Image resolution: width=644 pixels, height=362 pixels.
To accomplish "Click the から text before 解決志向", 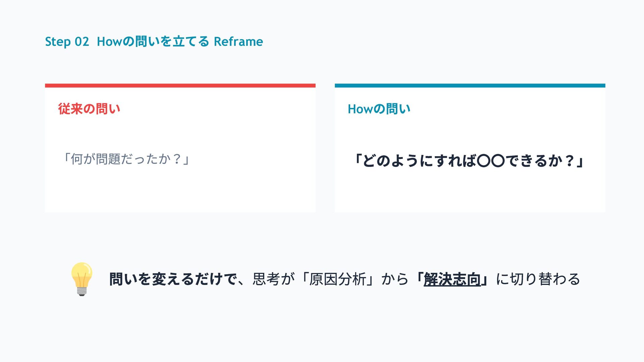I will 395,279.
